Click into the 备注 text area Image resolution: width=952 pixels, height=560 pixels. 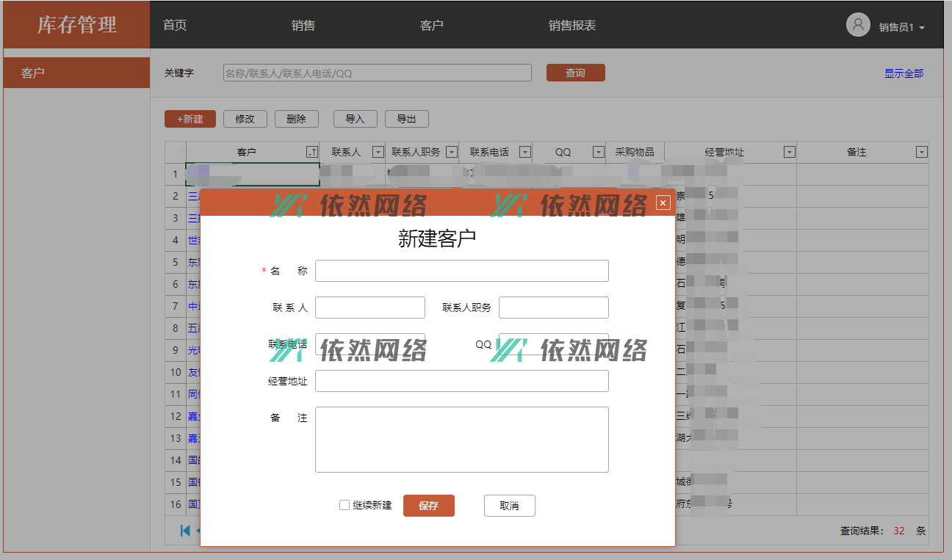(461, 440)
